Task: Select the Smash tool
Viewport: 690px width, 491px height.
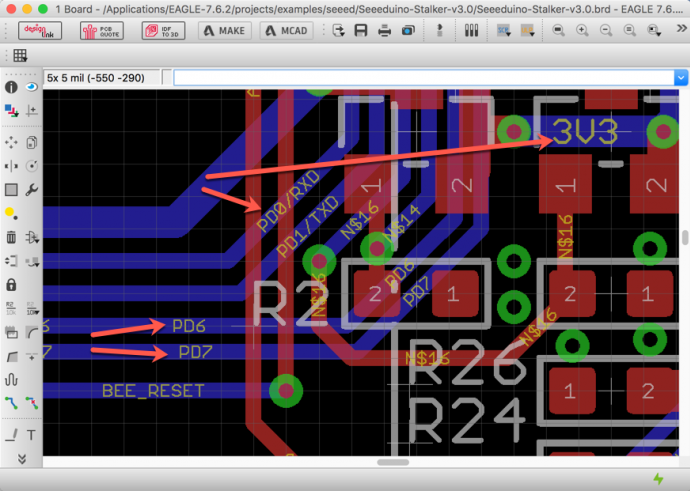Action: point(11,332)
